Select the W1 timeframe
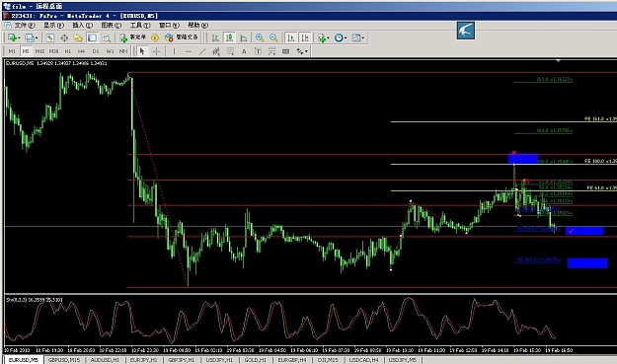The height and width of the screenshot is (364, 617). pyautogui.click(x=110, y=51)
